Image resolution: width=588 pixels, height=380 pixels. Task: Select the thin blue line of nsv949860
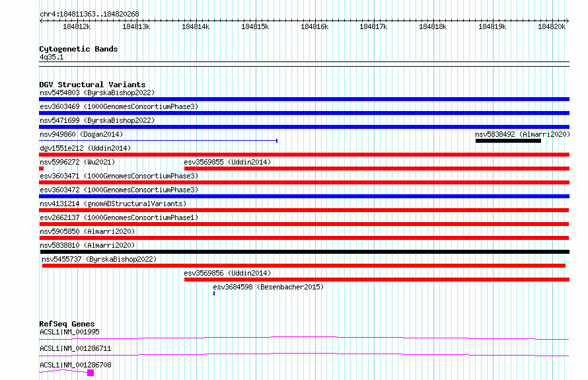(159, 141)
